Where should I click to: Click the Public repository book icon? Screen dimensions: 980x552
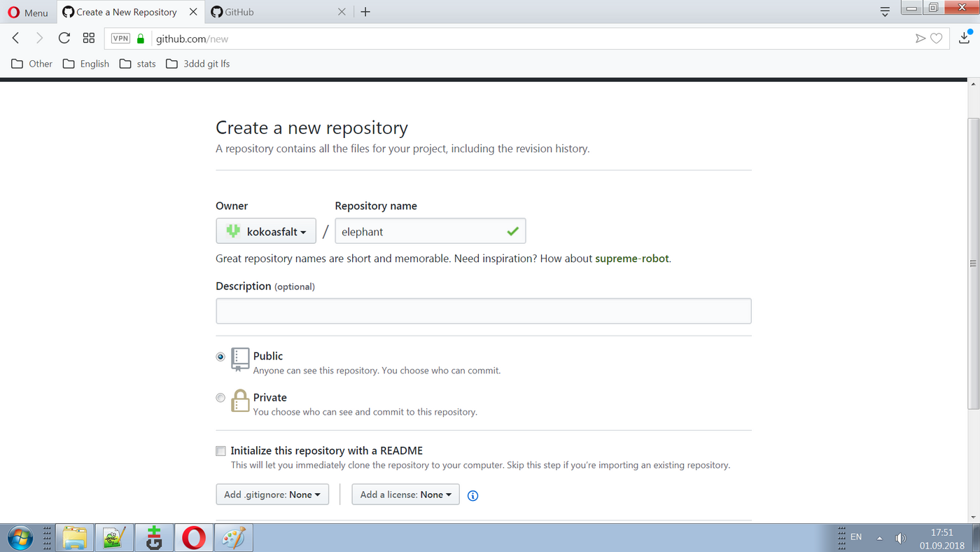coord(240,359)
